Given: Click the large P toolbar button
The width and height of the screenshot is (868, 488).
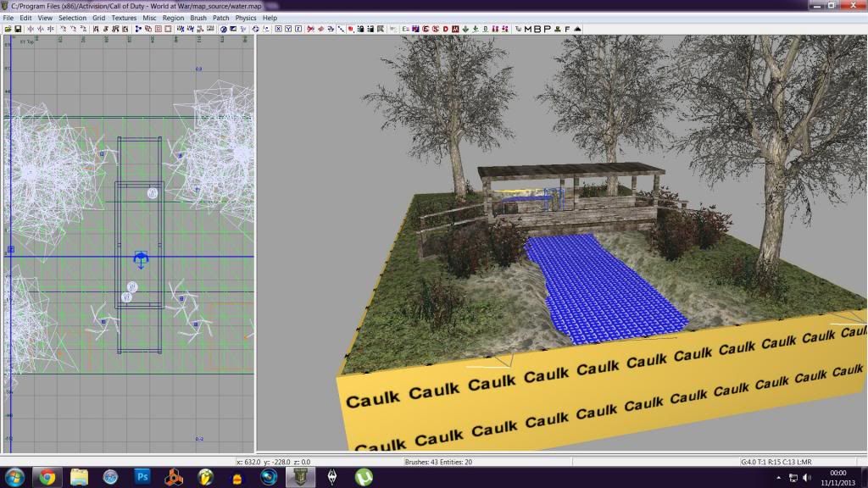Looking at the screenshot, I should [547, 29].
